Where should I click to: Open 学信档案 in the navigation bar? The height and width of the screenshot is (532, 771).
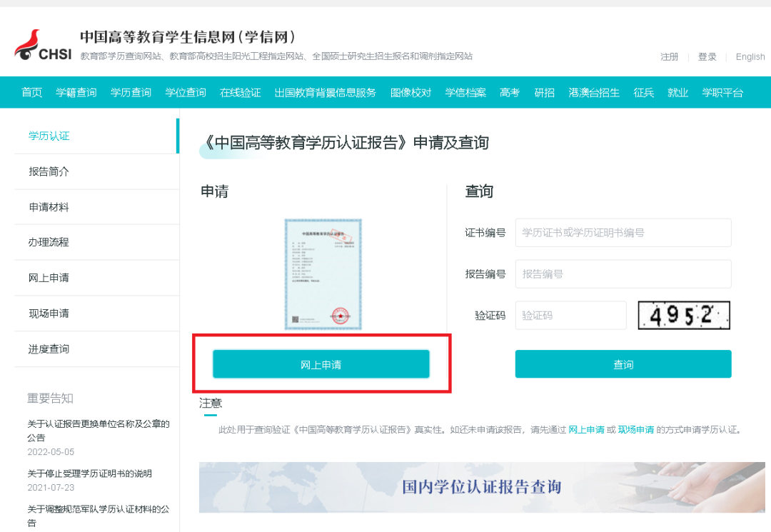click(465, 92)
